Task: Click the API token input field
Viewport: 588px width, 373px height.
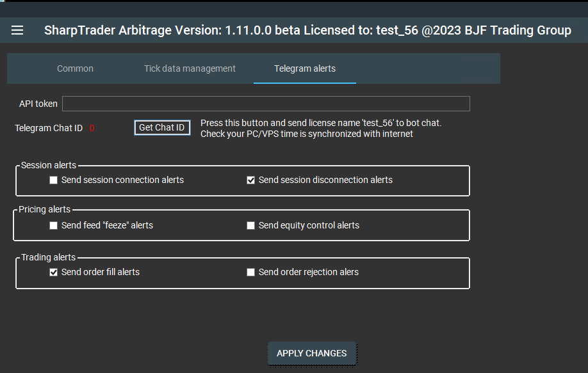Action: pos(266,104)
